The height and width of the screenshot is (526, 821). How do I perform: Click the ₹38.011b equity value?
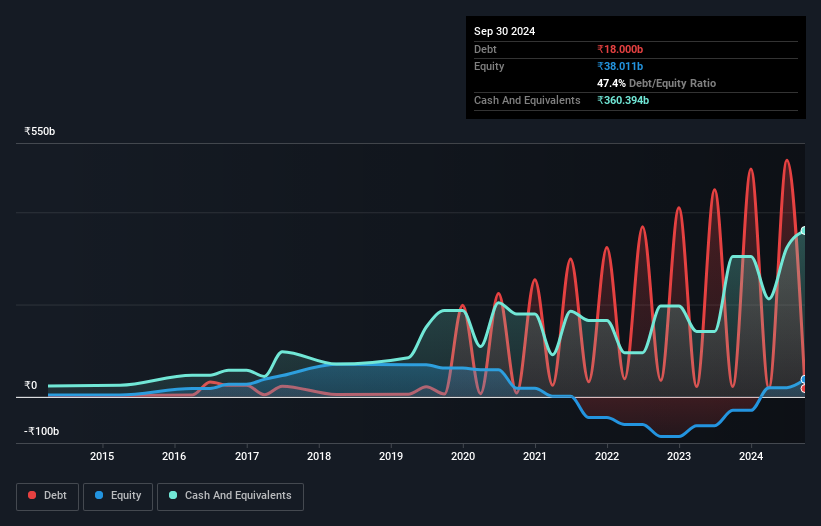click(620, 66)
